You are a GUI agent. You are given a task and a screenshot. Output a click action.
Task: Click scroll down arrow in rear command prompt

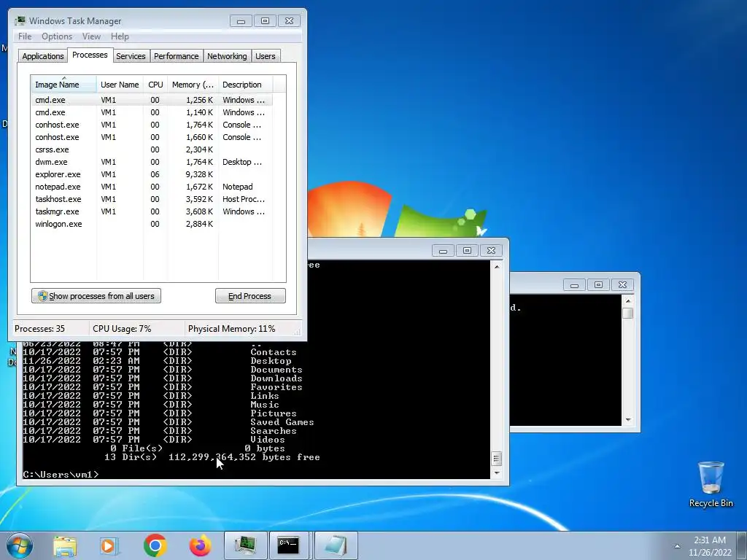coord(628,419)
